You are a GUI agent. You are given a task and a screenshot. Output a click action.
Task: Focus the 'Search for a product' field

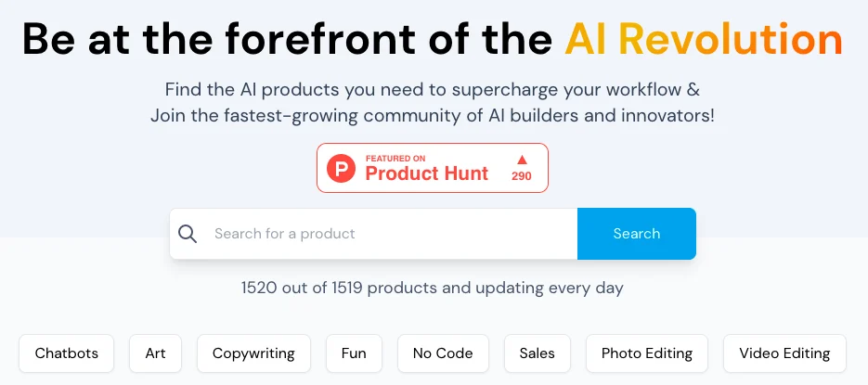pos(390,234)
